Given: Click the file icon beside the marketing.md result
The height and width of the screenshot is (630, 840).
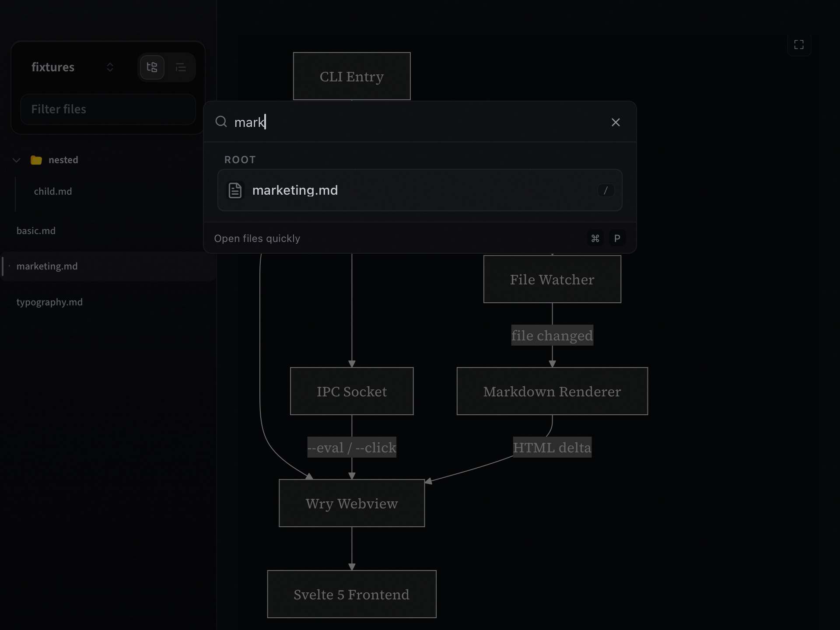Looking at the screenshot, I should tap(235, 190).
